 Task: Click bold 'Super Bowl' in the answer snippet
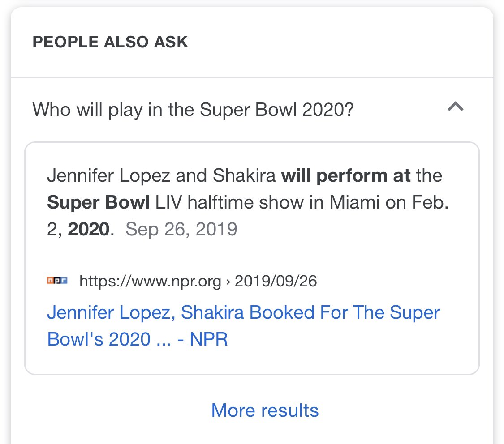[98, 202]
